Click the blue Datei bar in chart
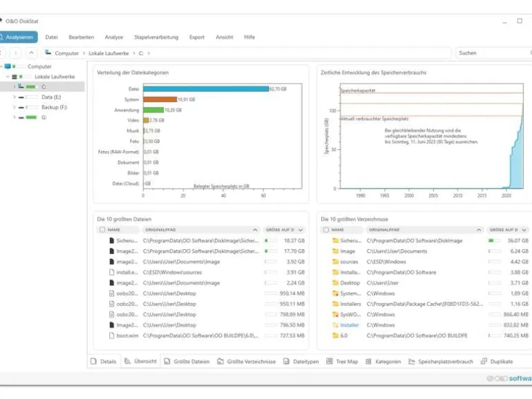 [x=206, y=89]
